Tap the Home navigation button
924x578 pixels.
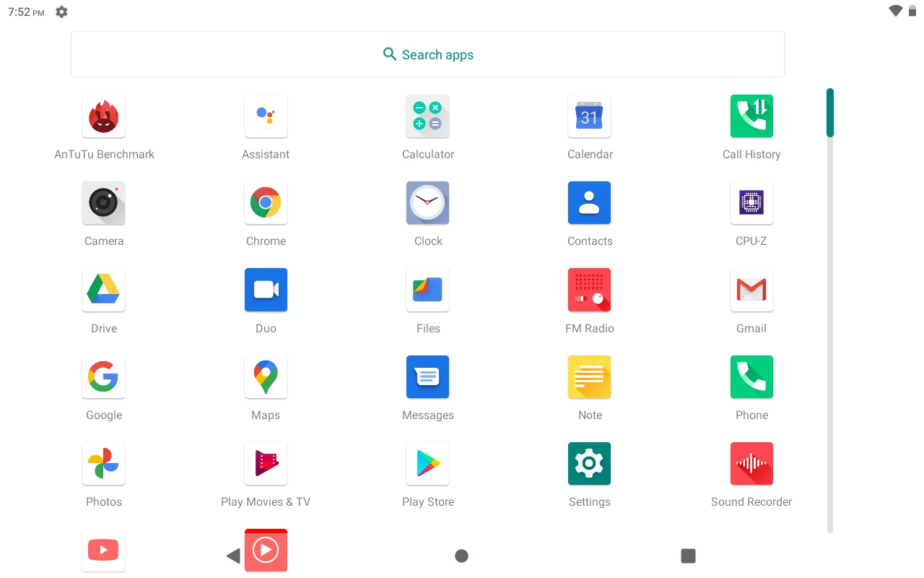(462, 556)
